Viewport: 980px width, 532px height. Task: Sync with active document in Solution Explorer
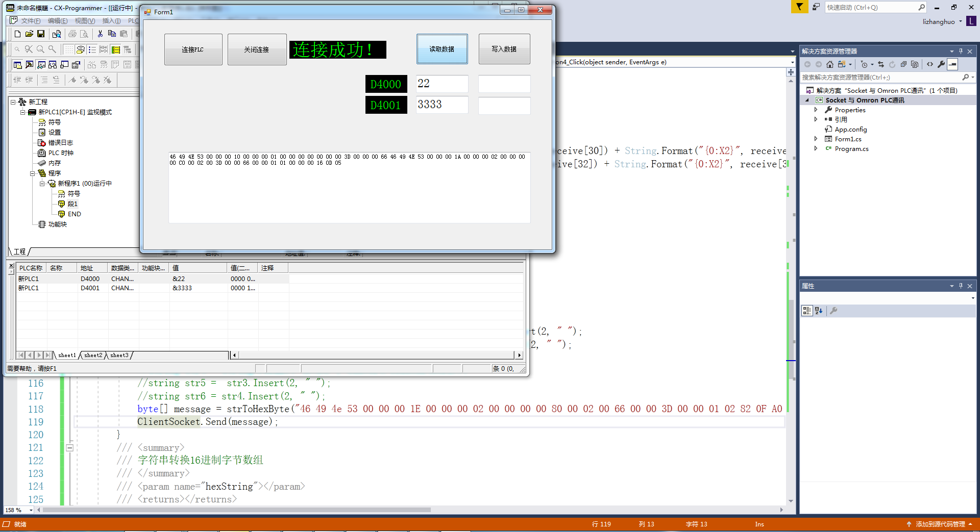tap(881, 65)
